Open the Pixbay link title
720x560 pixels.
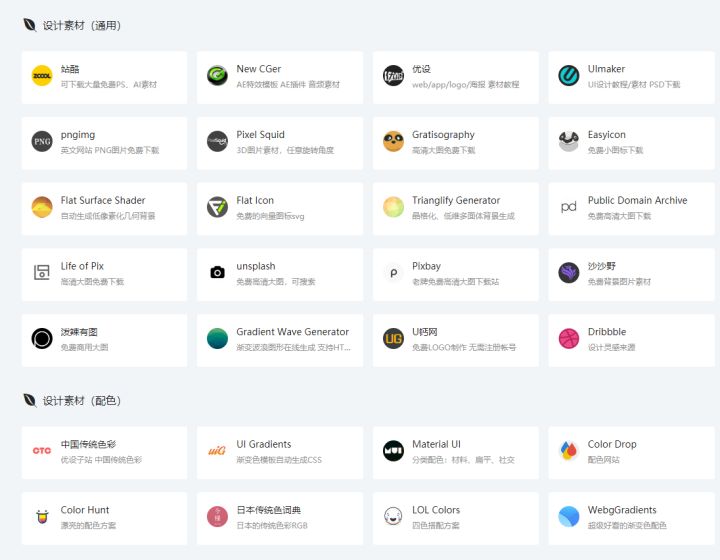426,266
